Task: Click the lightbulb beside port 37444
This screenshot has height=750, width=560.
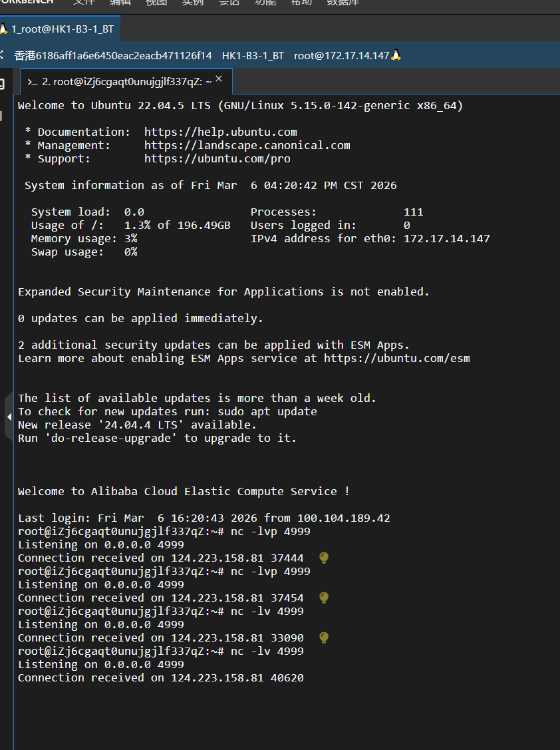Action: click(x=324, y=558)
